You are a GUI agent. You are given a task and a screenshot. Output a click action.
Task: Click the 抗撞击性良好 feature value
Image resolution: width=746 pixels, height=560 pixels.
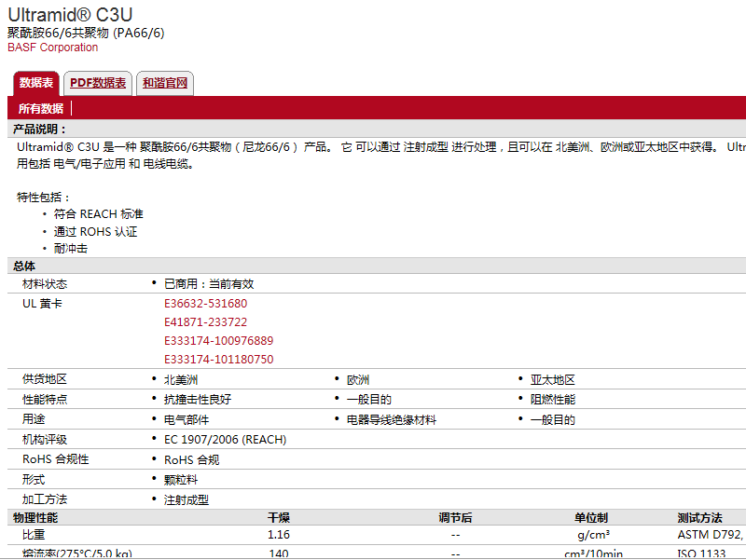click(198, 400)
